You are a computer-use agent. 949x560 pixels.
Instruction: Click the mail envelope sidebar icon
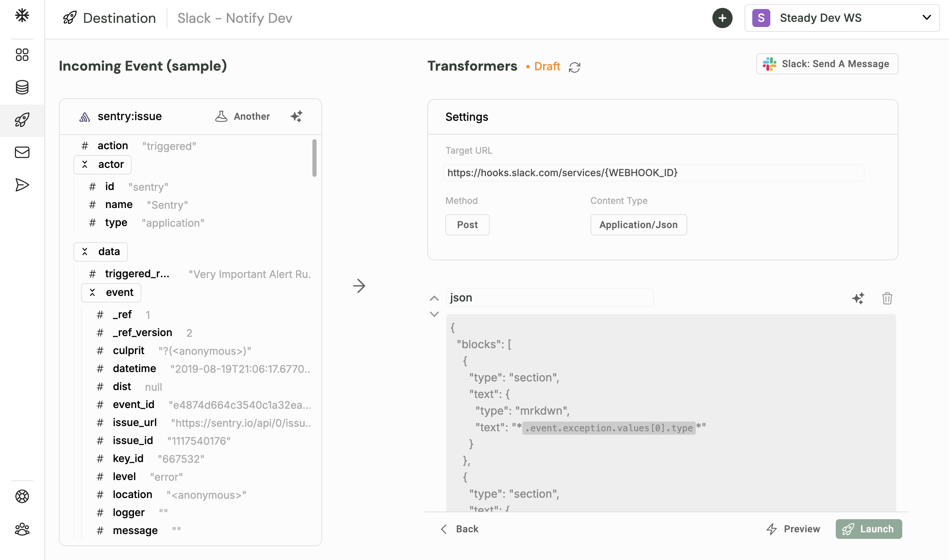(22, 152)
